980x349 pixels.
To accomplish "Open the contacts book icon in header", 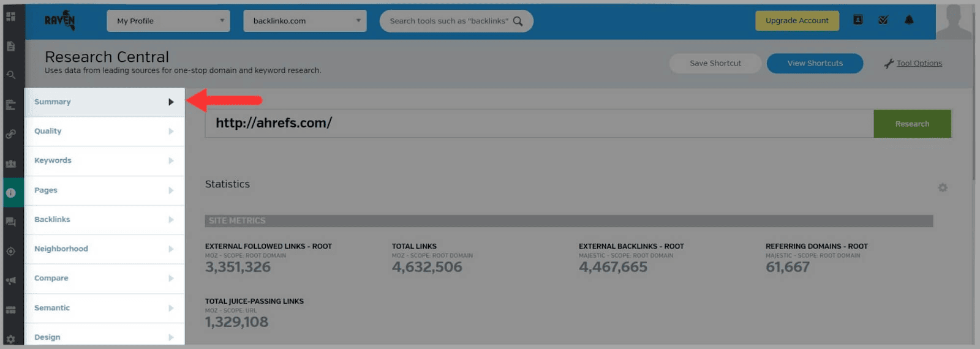I will click(858, 20).
